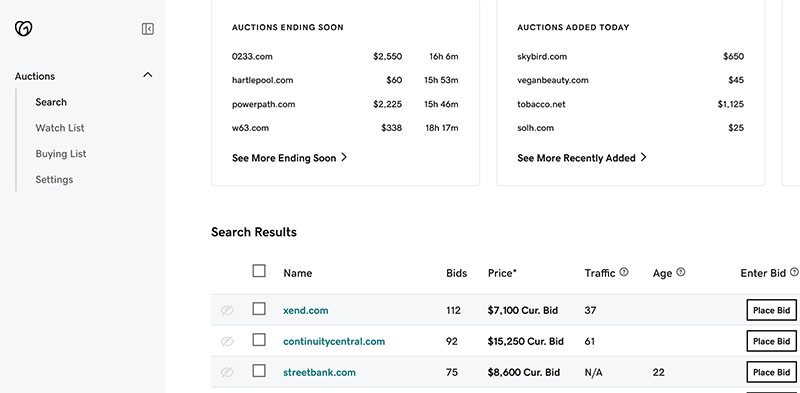
Task: Click the $7,100 Cur. Bid price
Action: 522,310
